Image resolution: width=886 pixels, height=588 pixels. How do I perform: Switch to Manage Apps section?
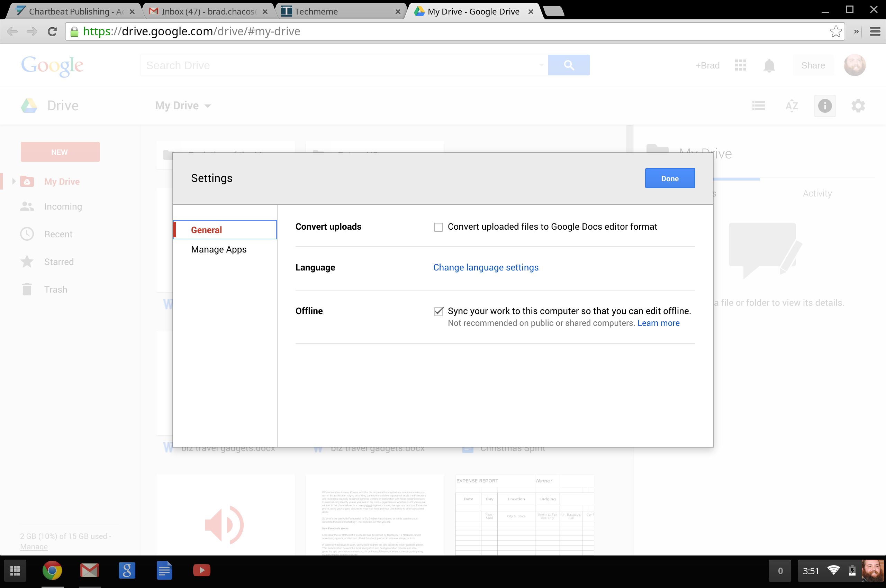coord(219,249)
